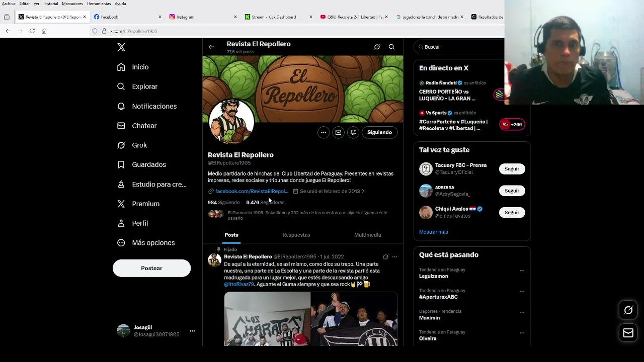Go back with profile header arrow
644x362 pixels.
coord(211,47)
